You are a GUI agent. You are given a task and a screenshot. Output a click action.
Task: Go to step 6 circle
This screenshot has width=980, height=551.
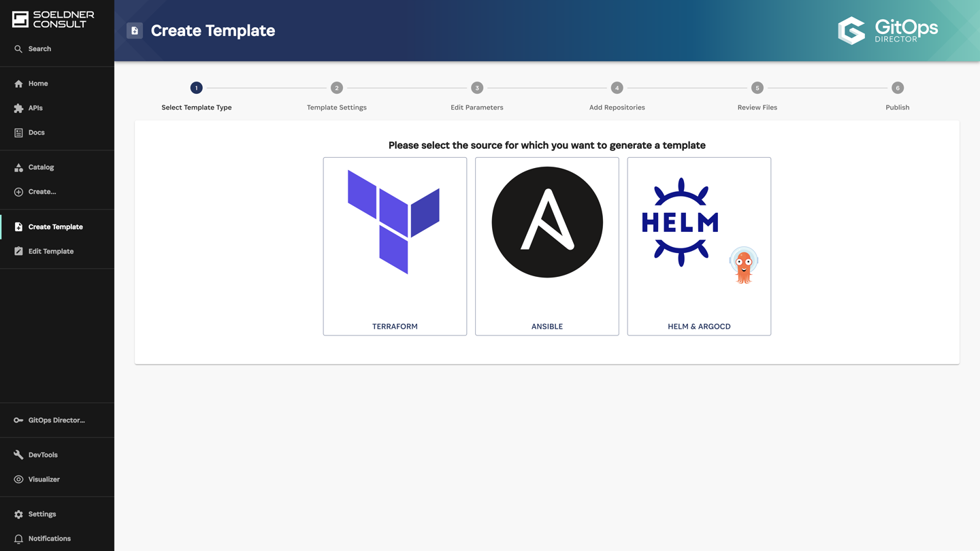[x=898, y=88]
